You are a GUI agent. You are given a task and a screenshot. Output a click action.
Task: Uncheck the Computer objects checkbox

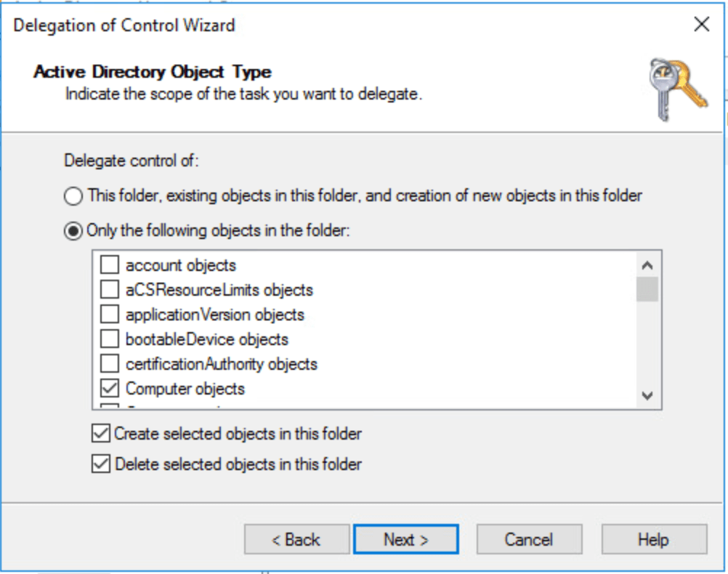(109, 388)
